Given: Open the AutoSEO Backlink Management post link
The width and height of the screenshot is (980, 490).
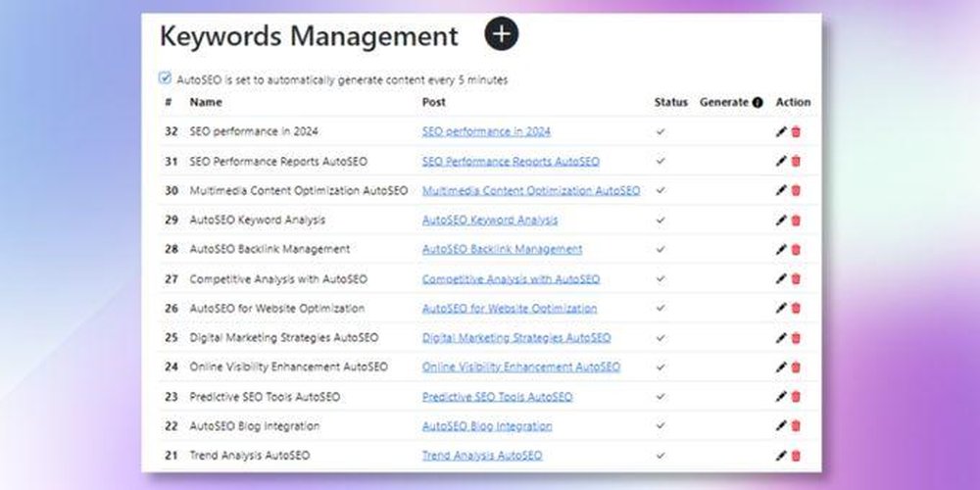Looking at the screenshot, I should 502,249.
